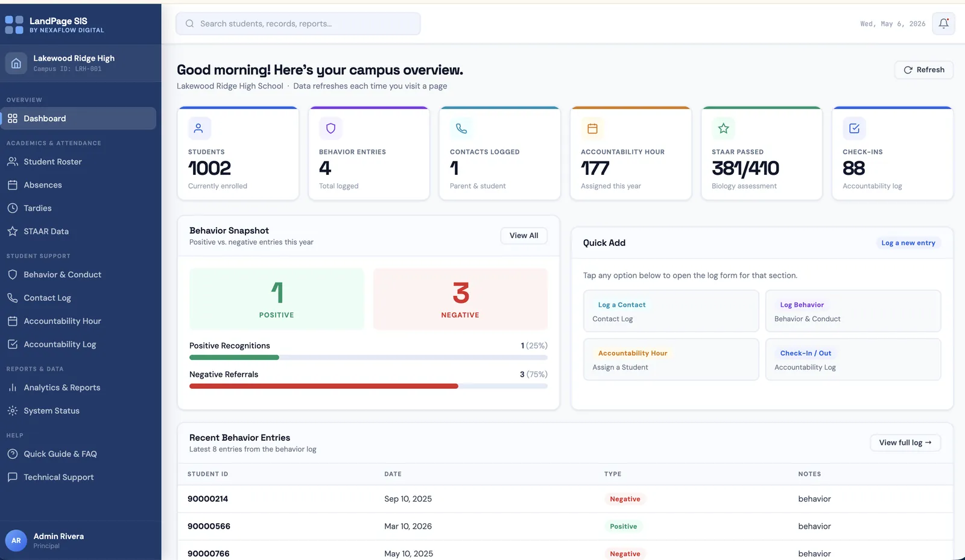Click the Analytics & Reports chart icon

[x=13, y=388]
